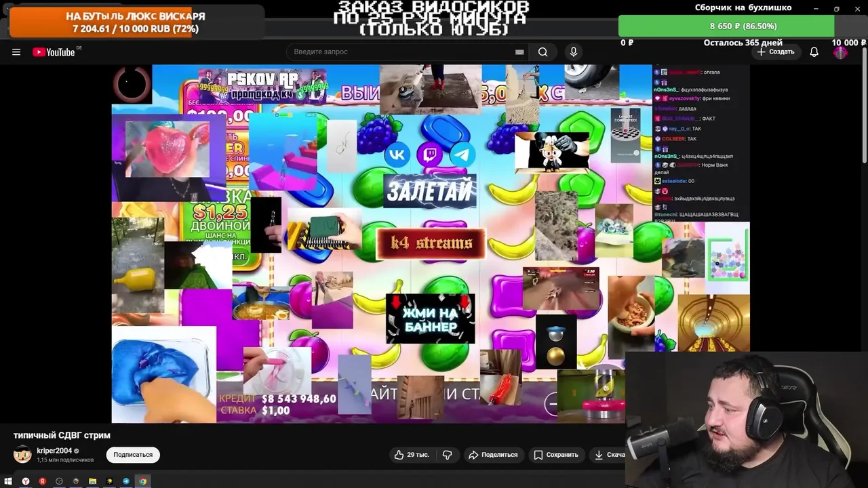Click the magnifier search button
This screenshot has height=488, width=868.
542,52
